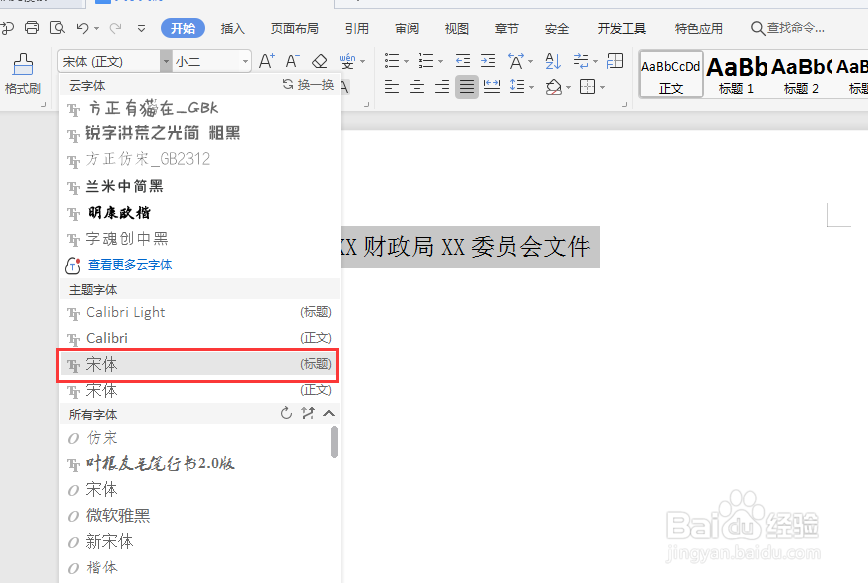Click the sort A-Z icon
868x583 pixels.
click(552, 61)
